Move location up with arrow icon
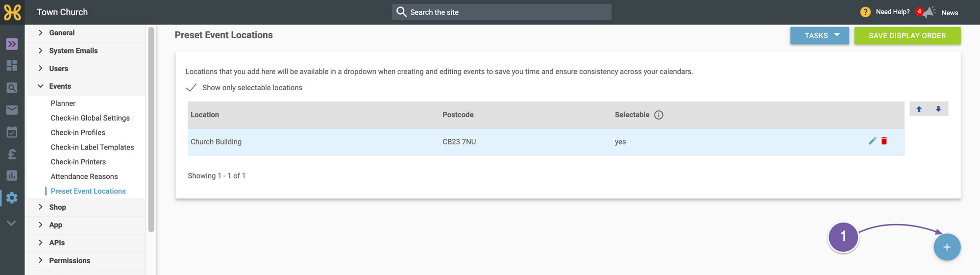This screenshot has height=275, width=980. tap(919, 109)
